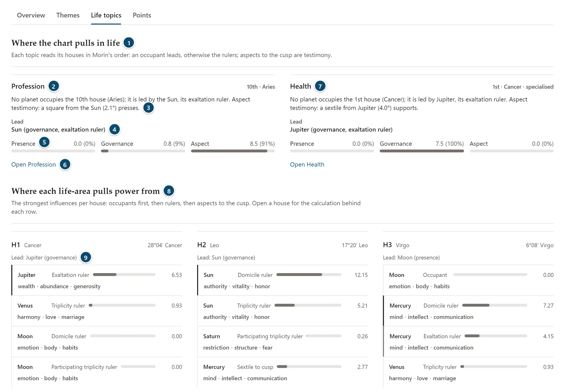Viewport: 565px width, 392px height.
Task: Select the Moon Domicile ruler row in H1
Action: [x=97, y=342]
